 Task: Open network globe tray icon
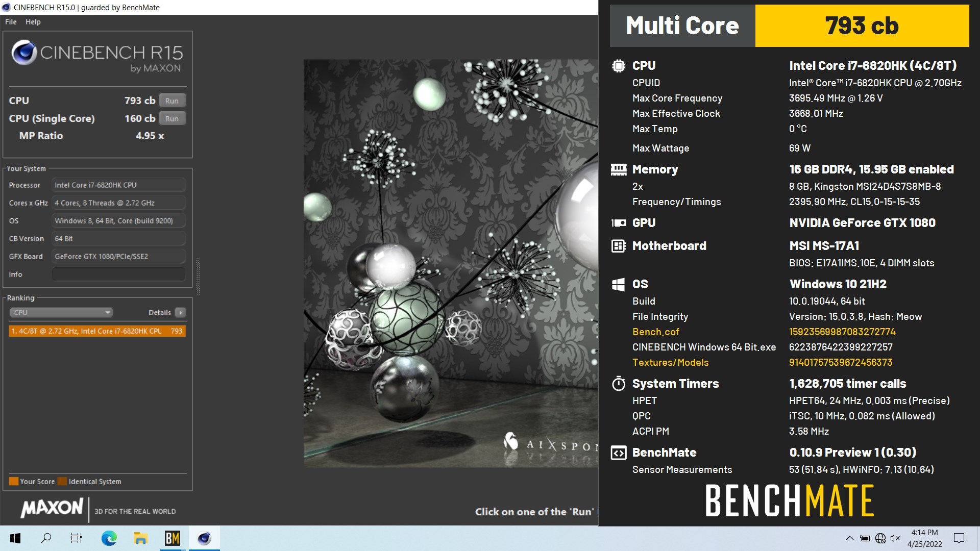[x=880, y=538]
